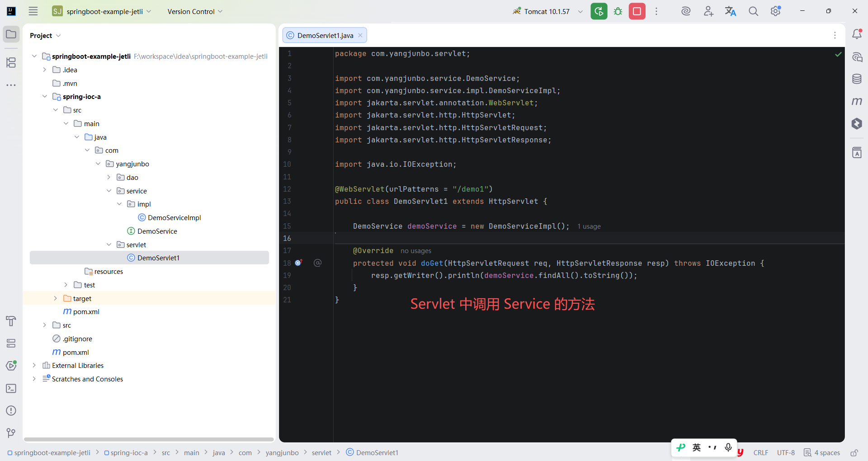Click the '1 usage' inlay hint

click(589, 226)
